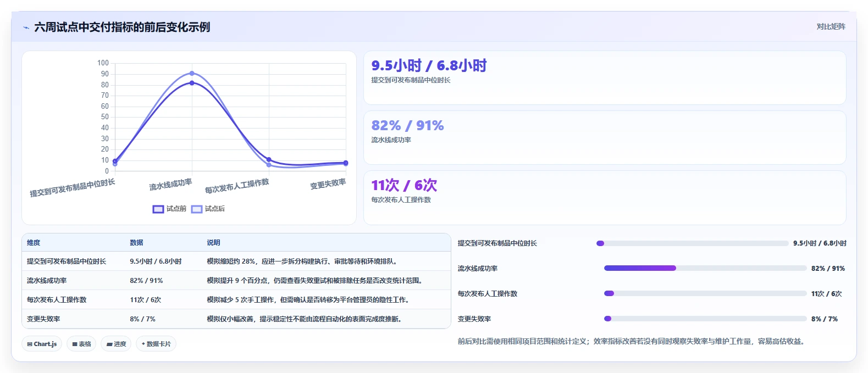Click the table cell 82% / 91%
Image resolution: width=868 pixels, height=373 pixels.
(x=146, y=281)
